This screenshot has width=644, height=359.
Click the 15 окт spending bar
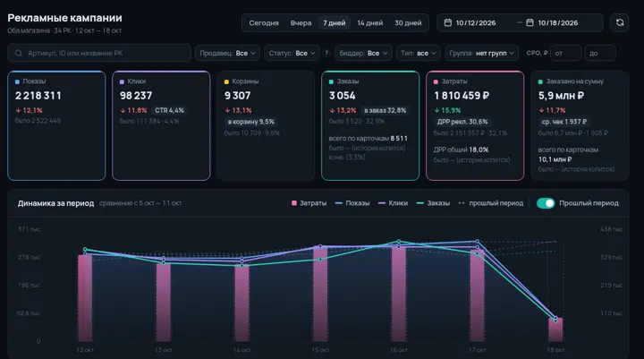320,294
